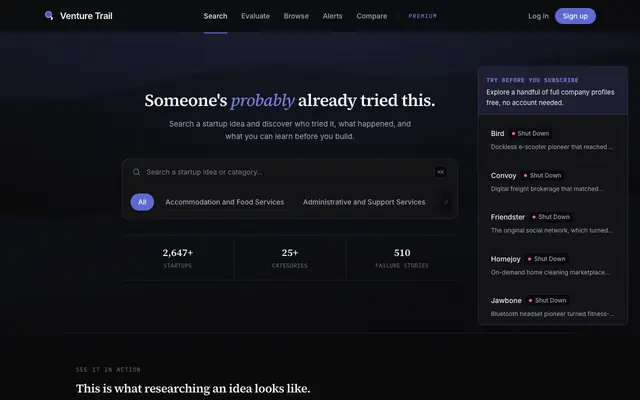Click the 25+ categories stat
Screen dimensions: 640x400
[290, 258]
